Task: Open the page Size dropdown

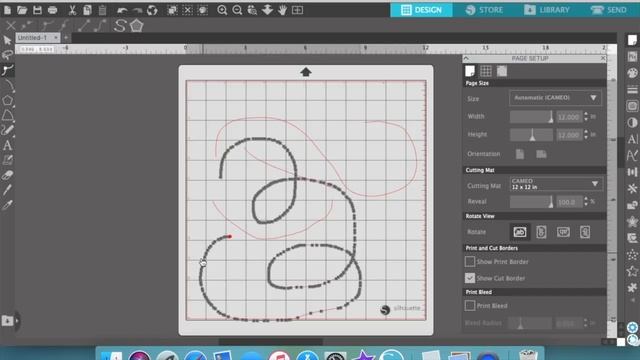Action: click(x=556, y=98)
